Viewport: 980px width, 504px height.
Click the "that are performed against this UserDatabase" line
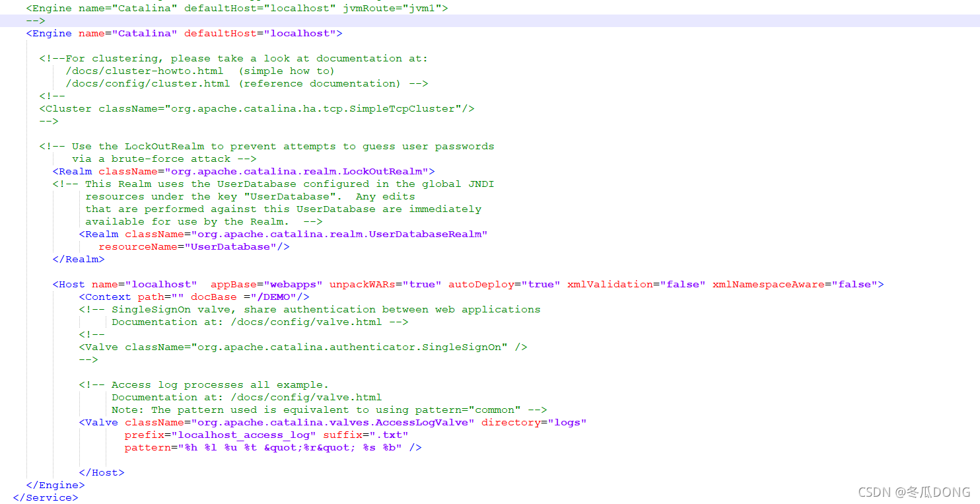(283, 209)
